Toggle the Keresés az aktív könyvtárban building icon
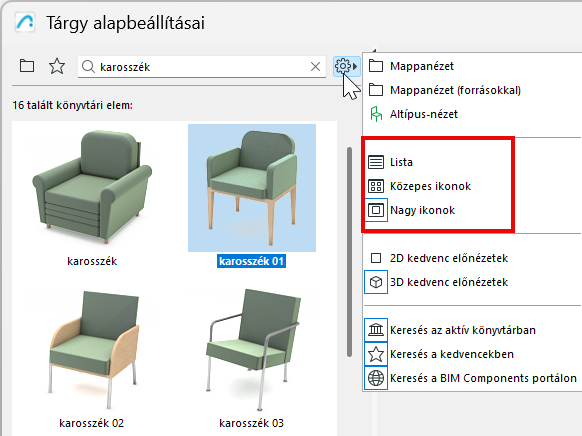582x436 pixels. (x=376, y=330)
